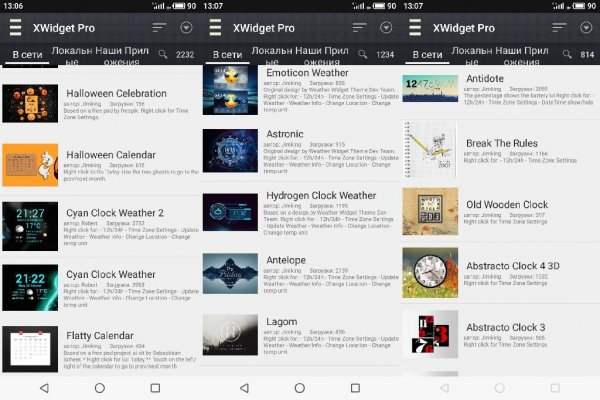Tap 'Antidote' title

tap(485, 78)
